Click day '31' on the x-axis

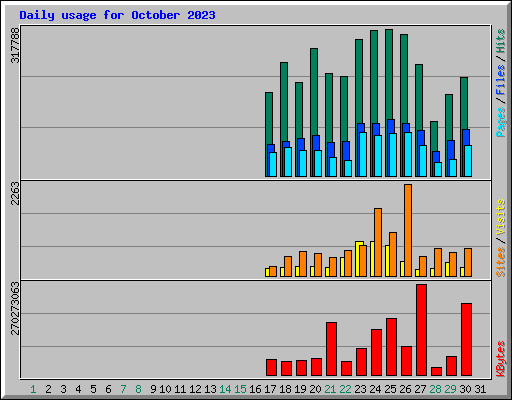point(480,389)
